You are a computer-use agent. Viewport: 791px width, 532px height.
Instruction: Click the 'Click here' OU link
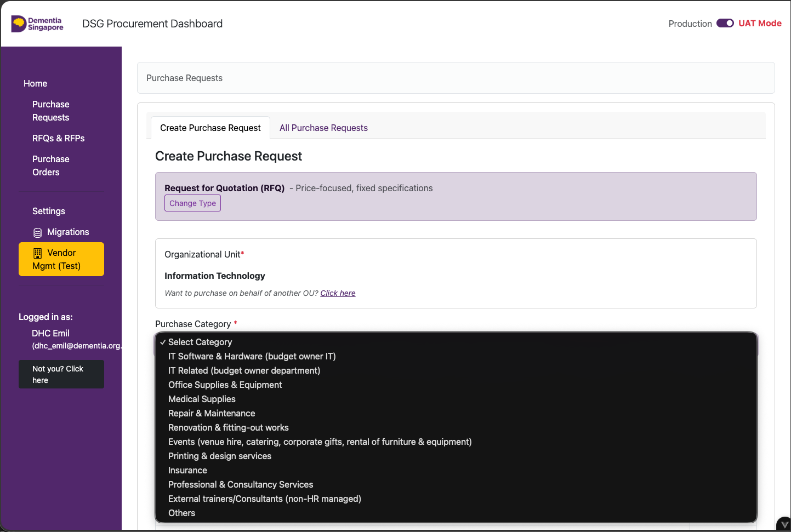coord(338,293)
